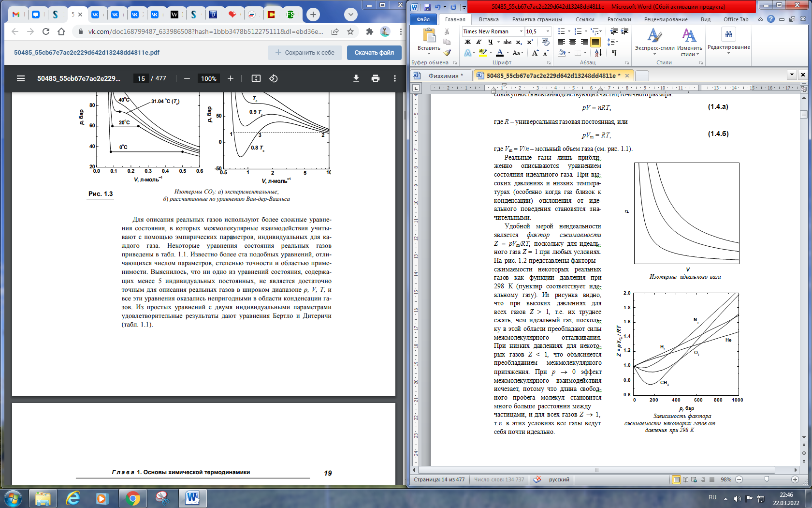Rotate the PDF page counterclockwise

tap(274, 78)
